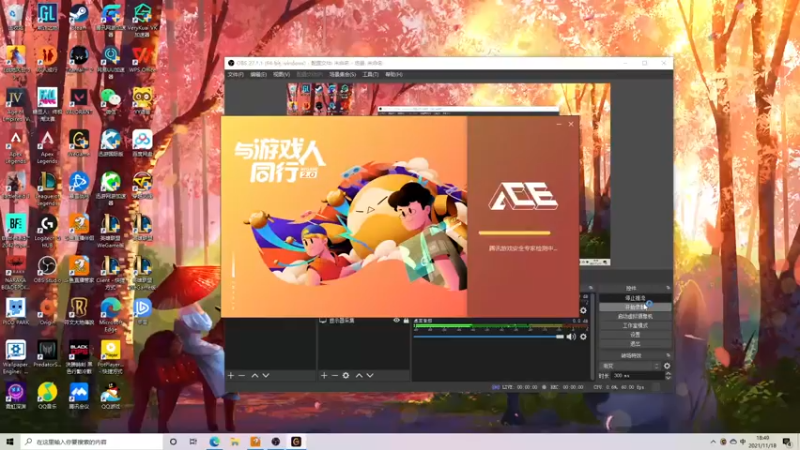Click 工作室模式 button
The height and width of the screenshot is (450, 800).
tap(635, 326)
